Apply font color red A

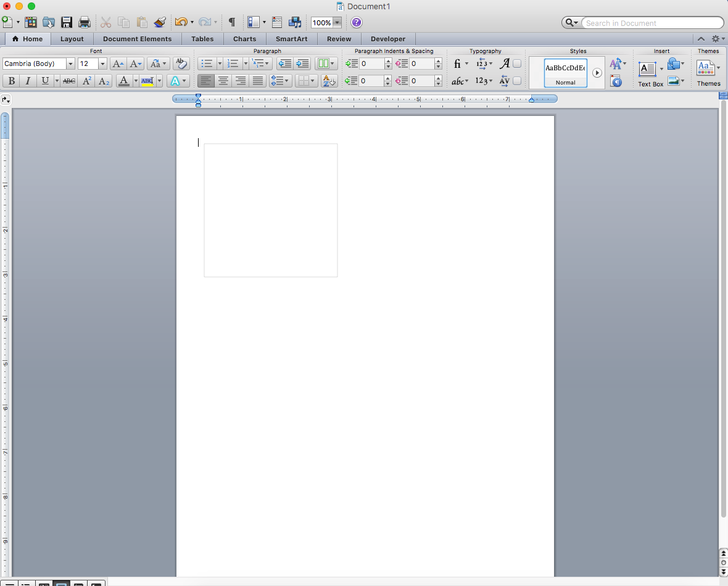tap(123, 81)
